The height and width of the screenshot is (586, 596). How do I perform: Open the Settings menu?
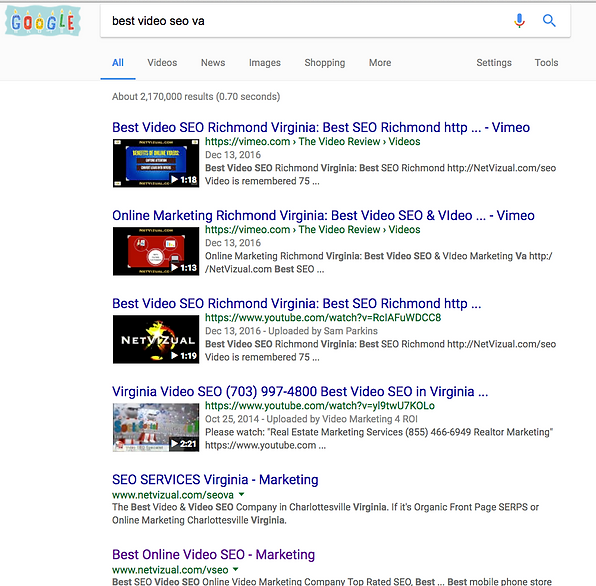(494, 63)
